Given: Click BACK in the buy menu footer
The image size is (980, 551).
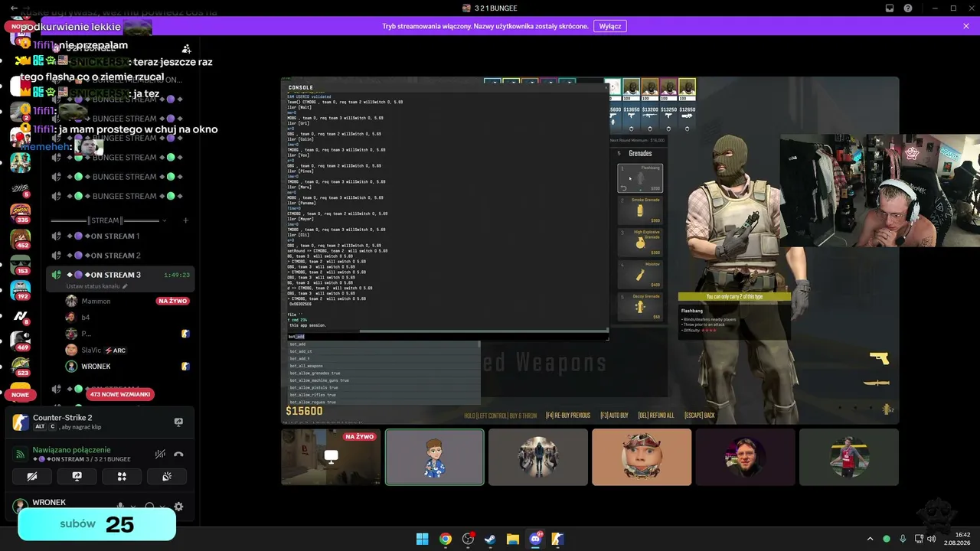Looking at the screenshot, I should [x=700, y=416].
